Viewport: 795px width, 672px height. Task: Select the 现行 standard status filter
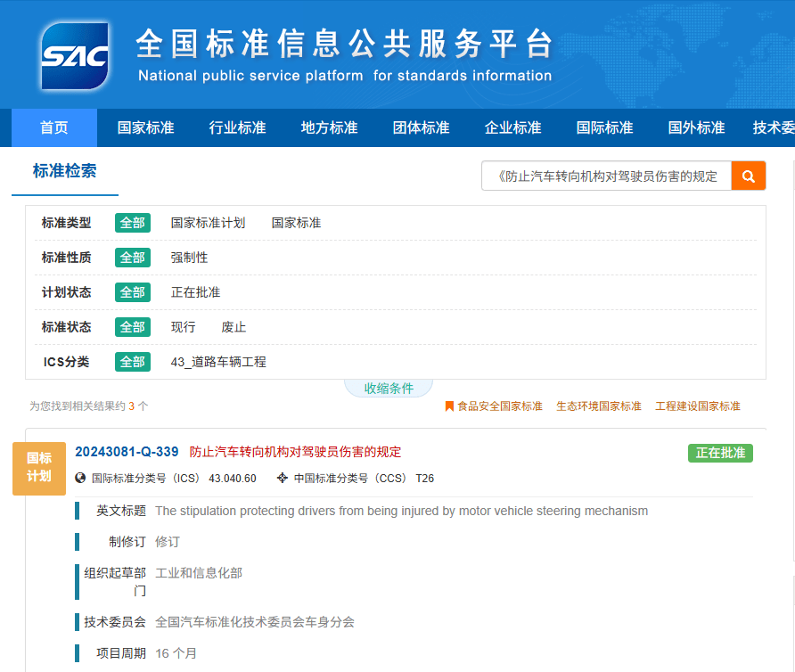pos(183,327)
